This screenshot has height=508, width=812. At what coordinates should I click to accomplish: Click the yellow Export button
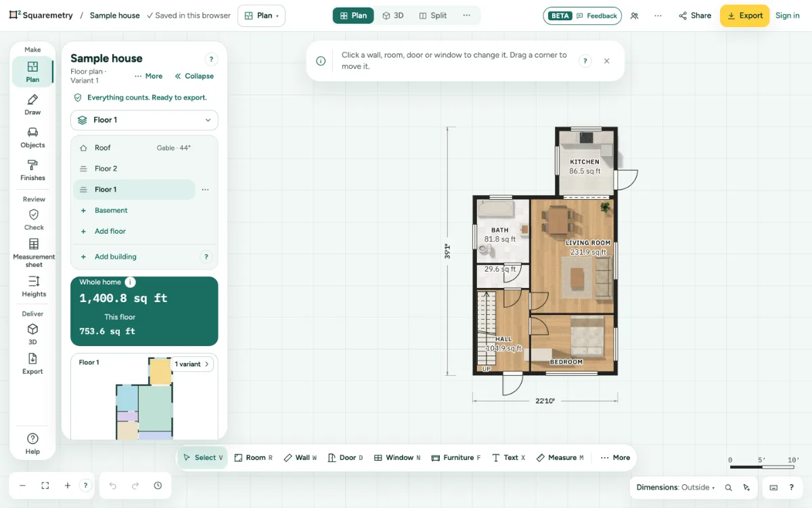[x=744, y=16]
